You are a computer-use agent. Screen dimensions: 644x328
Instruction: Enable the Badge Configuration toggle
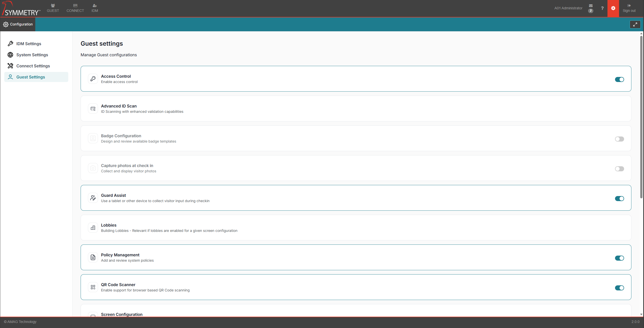619,139
